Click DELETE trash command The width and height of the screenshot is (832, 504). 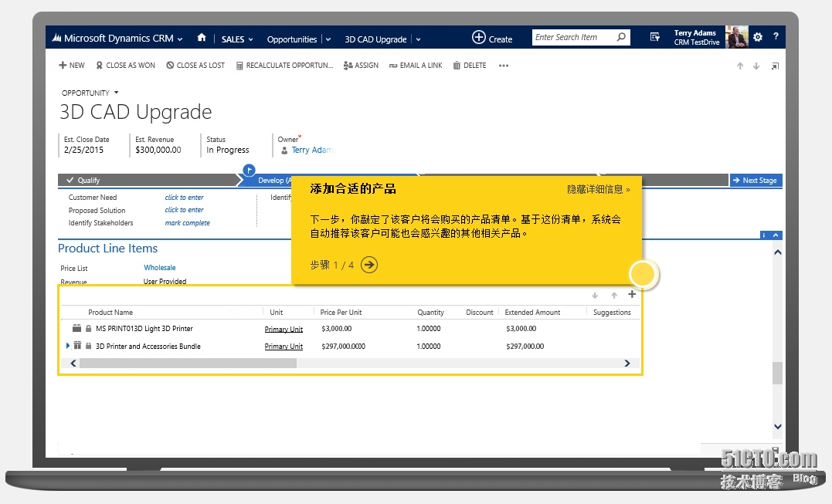tap(470, 65)
